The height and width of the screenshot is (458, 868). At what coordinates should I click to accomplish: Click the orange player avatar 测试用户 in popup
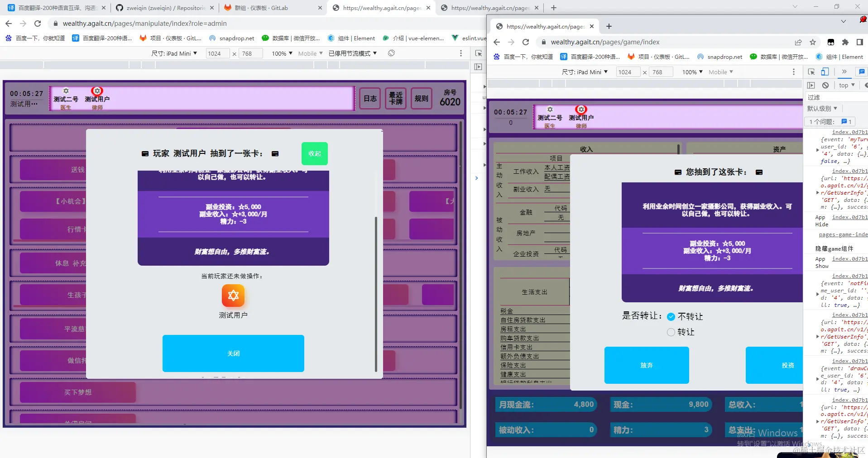(233, 296)
